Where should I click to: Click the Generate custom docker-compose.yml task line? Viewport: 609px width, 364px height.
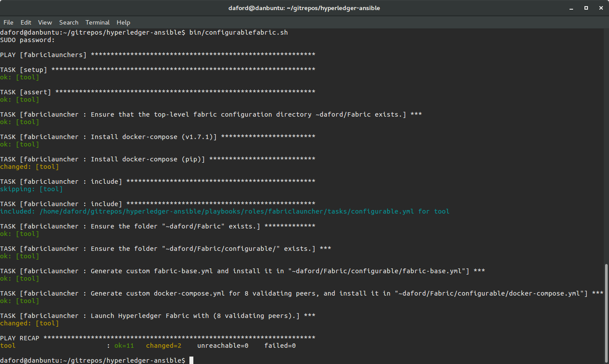(x=302, y=293)
